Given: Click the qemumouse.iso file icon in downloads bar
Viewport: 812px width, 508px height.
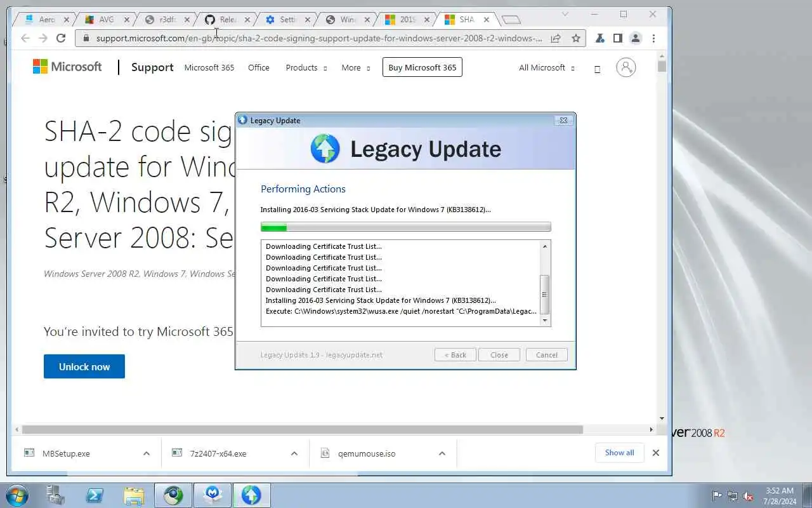Looking at the screenshot, I should pyautogui.click(x=325, y=453).
